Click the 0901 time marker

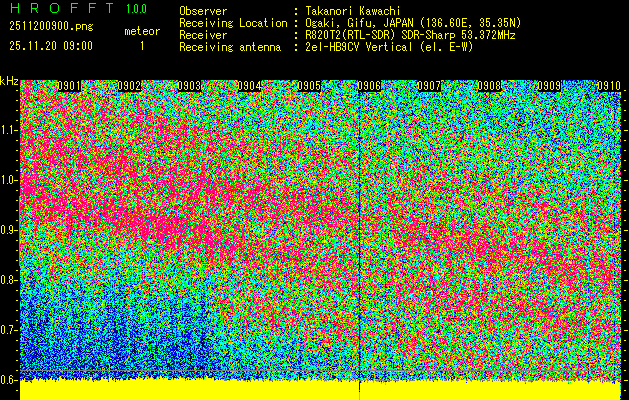(x=69, y=86)
